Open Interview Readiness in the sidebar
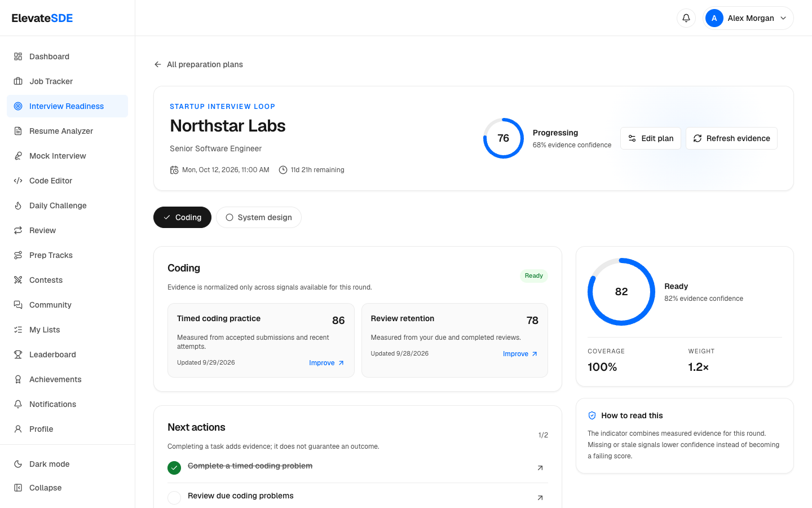Screen dimensions: 812x508 click(x=67, y=106)
